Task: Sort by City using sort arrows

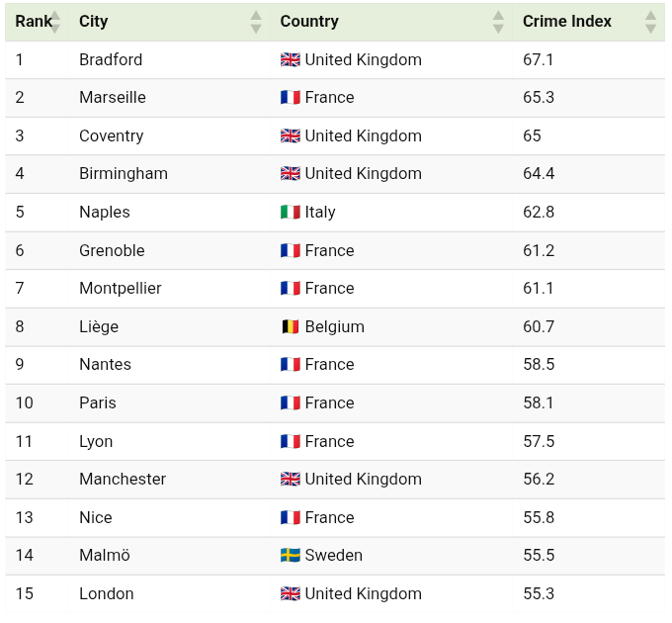Action: click(256, 22)
